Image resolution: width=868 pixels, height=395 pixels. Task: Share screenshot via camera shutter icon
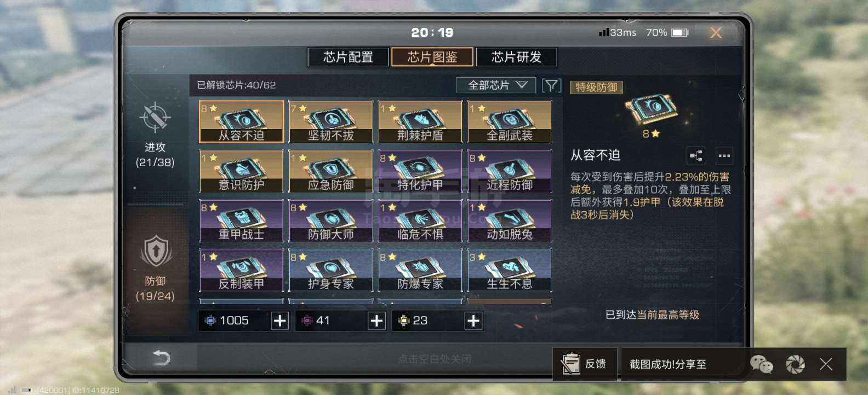[795, 364]
